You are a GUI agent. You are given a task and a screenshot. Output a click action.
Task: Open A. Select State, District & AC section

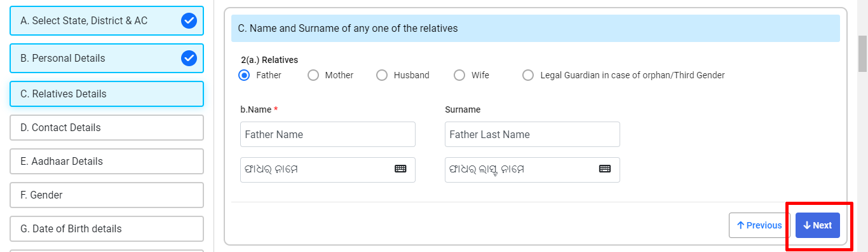point(107,20)
